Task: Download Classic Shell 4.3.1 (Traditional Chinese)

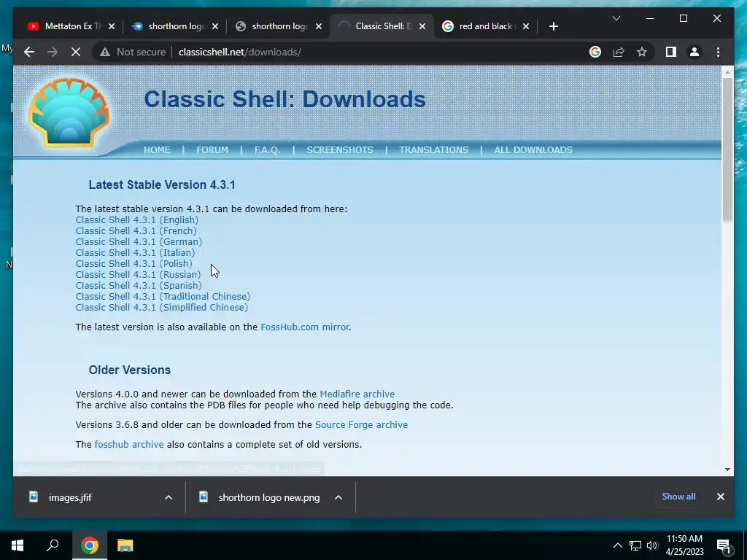Action: pyautogui.click(x=163, y=296)
